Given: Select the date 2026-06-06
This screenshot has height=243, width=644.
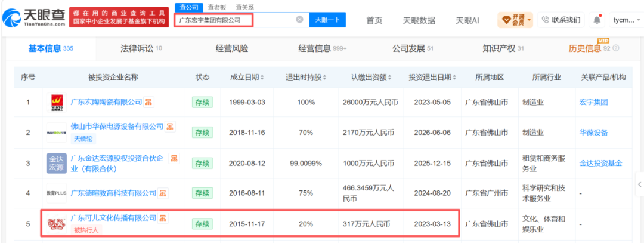Looking at the screenshot, I should tap(432, 133).
